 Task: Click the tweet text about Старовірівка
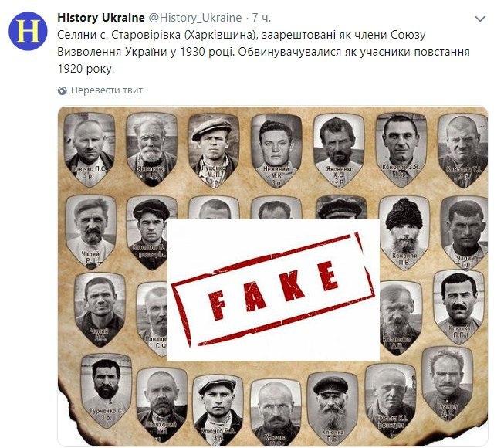point(263,52)
